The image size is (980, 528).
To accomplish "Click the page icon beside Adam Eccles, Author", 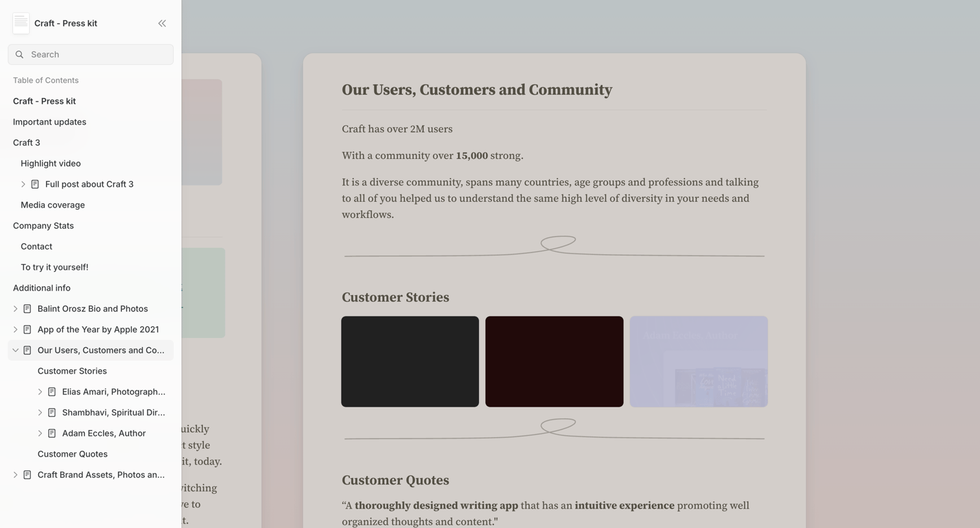I will coord(52,433).
